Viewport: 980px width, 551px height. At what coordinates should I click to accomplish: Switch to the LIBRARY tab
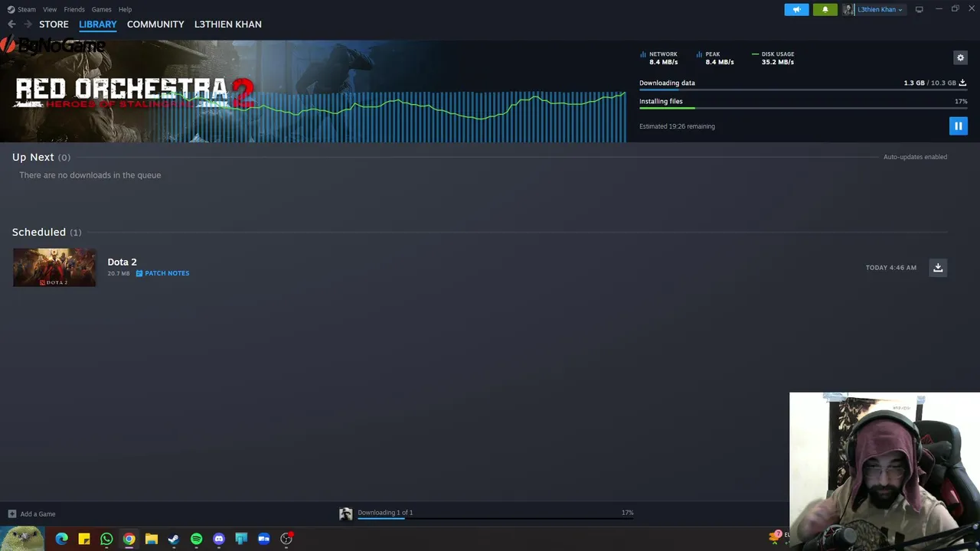98,24
